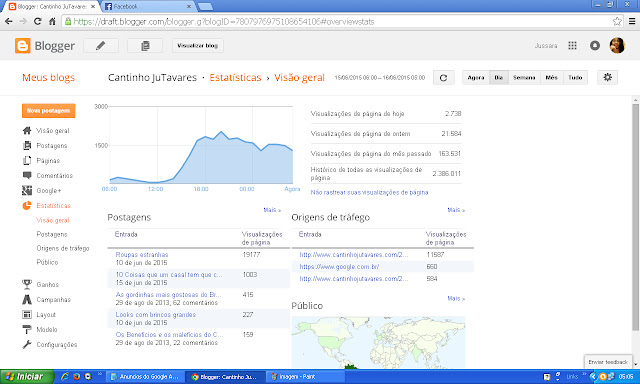Click the world map in Público
Viewport: 640px width, 384px height.
(x=378, y=342)
